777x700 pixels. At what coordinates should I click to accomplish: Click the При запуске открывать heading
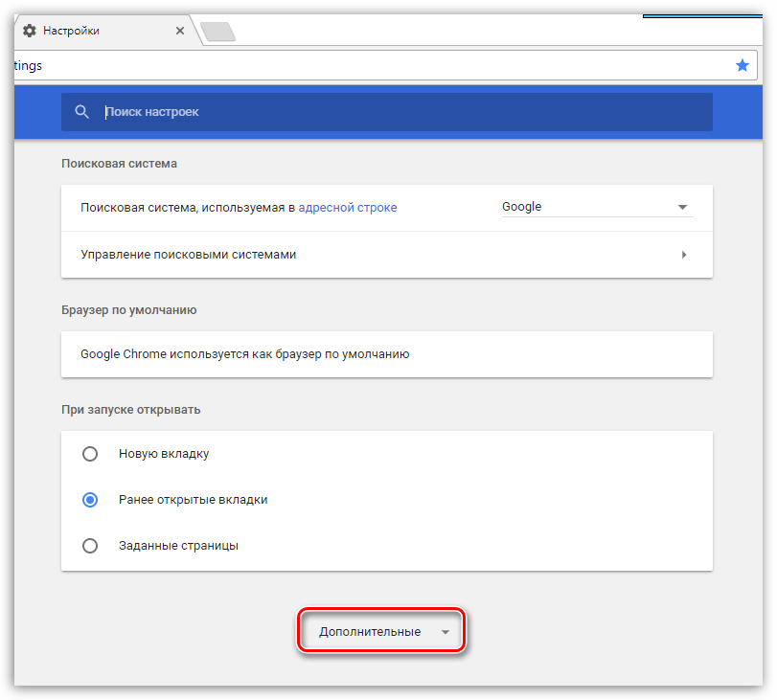131,410
